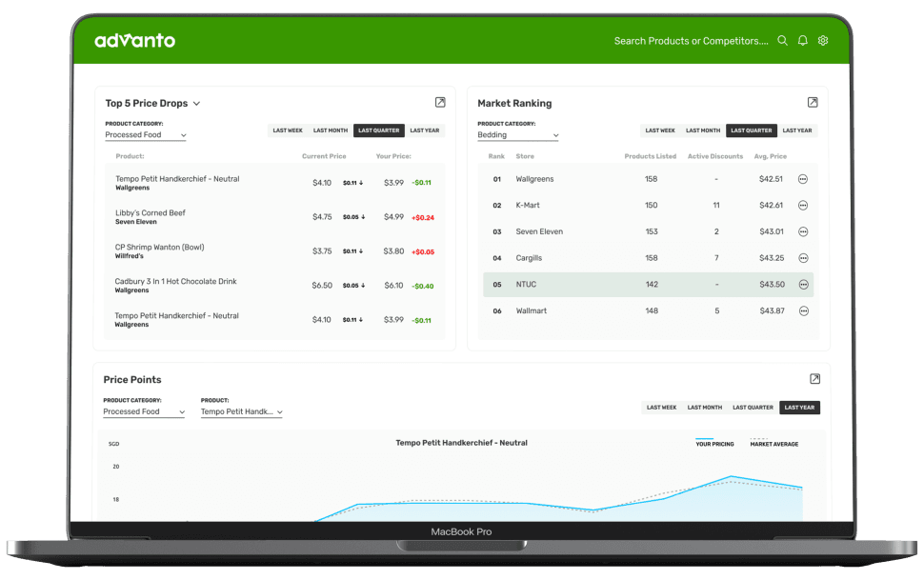Open the Bedding category dropdown
The image size is (924, 580).
pos(518,135)
